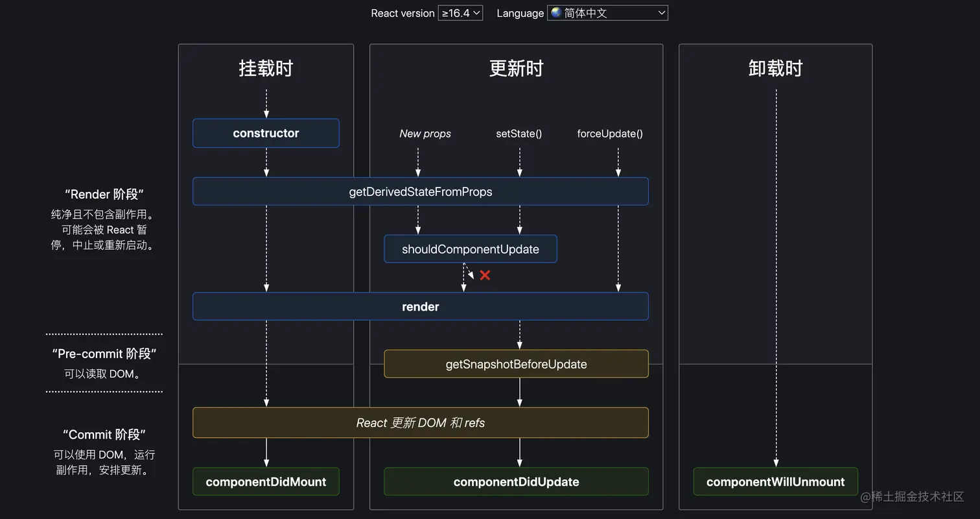
Task: Click the "Pre-commit 阶段" label
Action: [x=104, y=354]
